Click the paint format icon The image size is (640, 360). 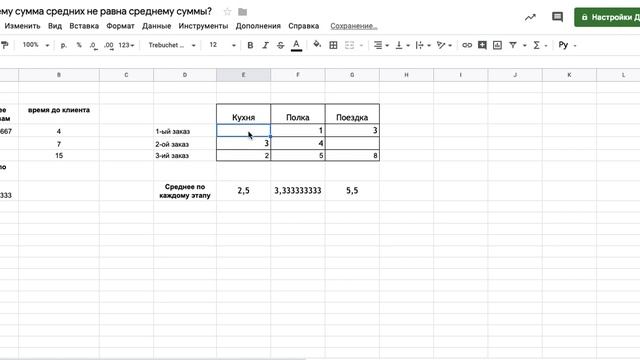pos(4,45)
